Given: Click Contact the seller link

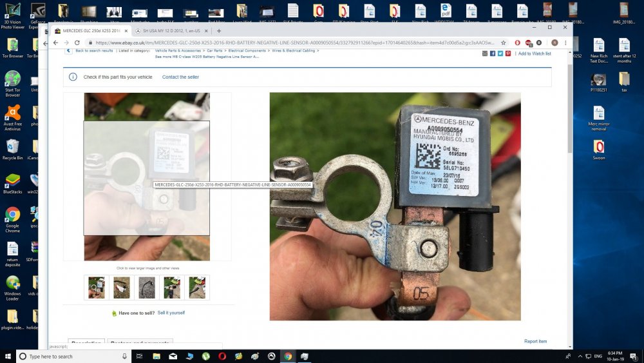Looking at the screenshot, I should [x=180, y=77].
